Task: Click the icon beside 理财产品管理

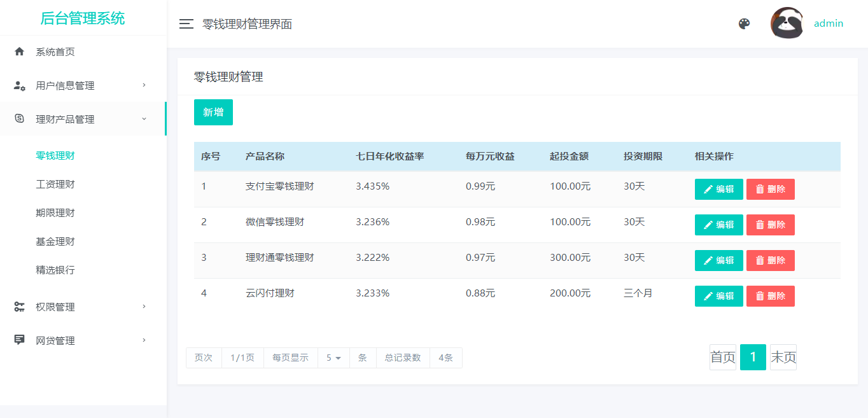Action: (x=19, y=118)
